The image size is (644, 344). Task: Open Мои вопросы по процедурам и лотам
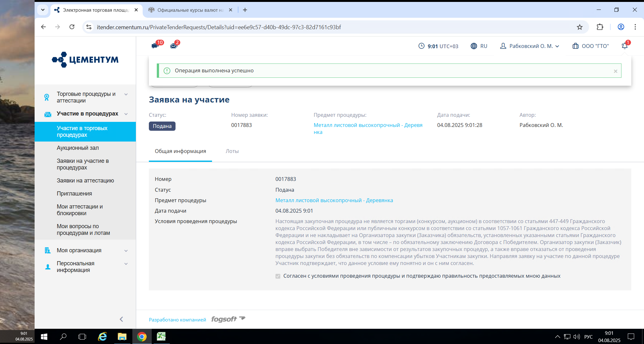point(83,229)
